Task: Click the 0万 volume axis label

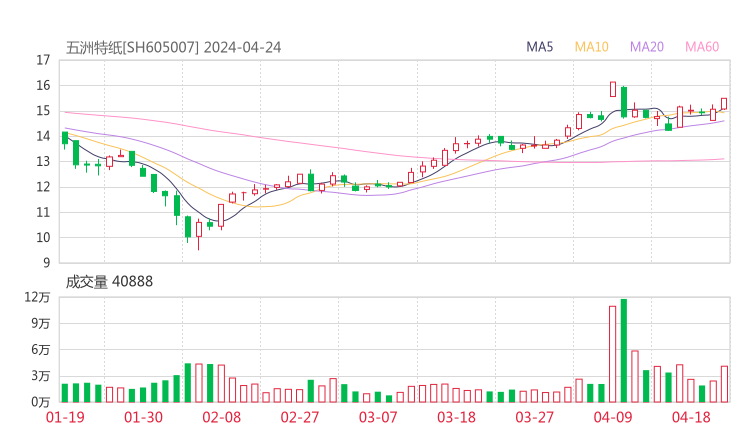Action: tap(41, 402)
